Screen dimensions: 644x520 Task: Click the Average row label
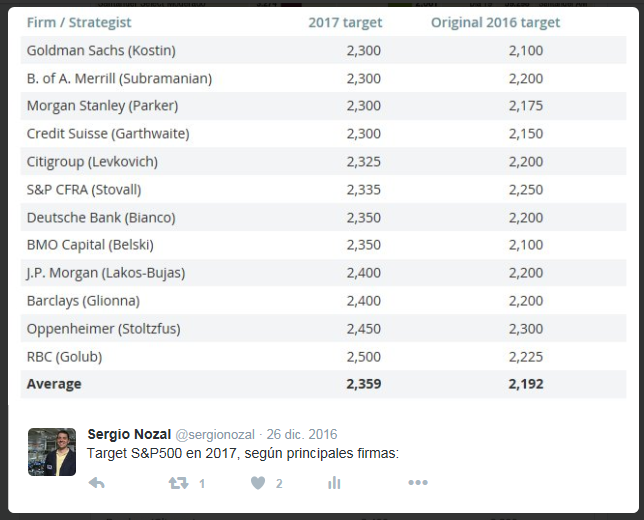[54, 383]
